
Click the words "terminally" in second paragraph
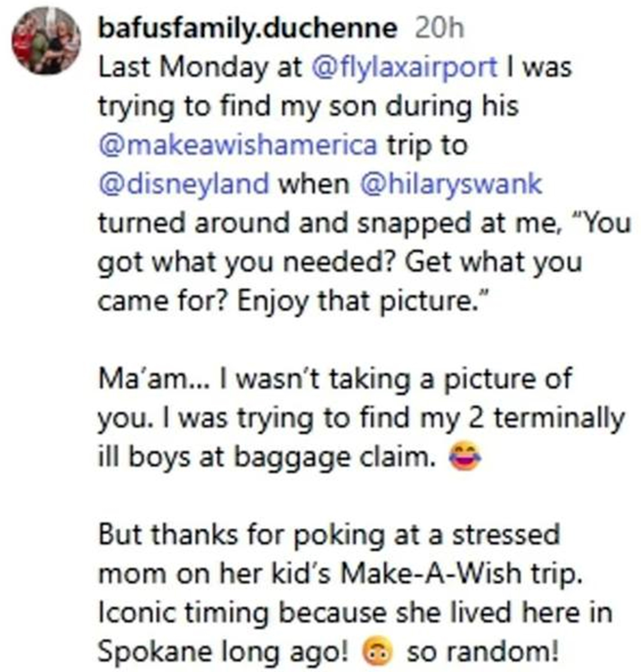coord(559,418)
